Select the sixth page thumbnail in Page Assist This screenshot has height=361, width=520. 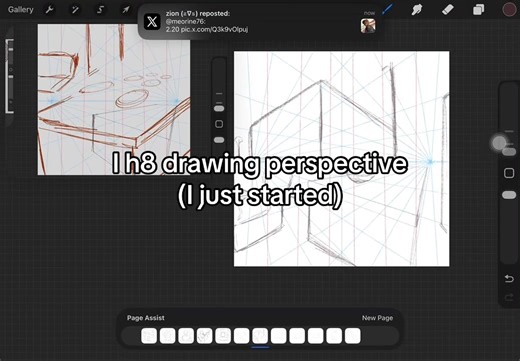point(242,336)
